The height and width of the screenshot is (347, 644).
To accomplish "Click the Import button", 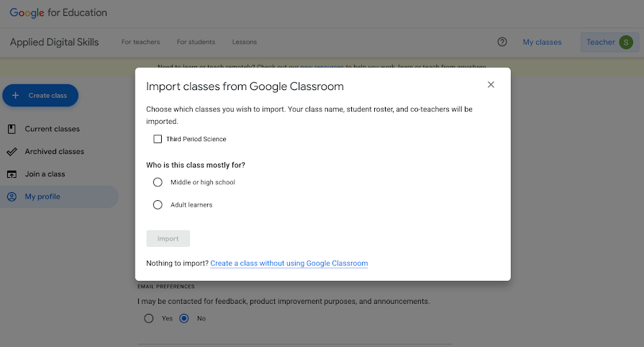I will tap(168, 238).
